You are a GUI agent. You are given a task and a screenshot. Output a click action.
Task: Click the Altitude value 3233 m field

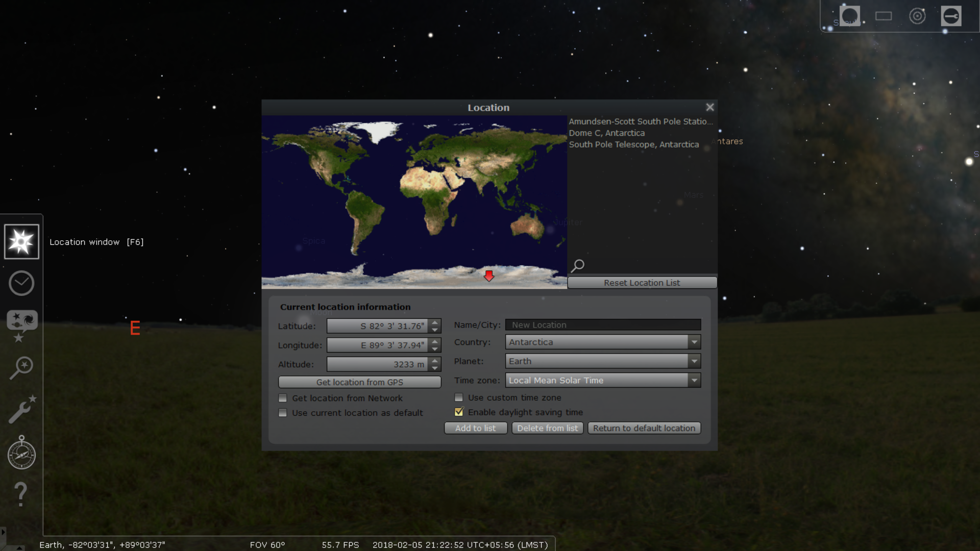tap(377, 364)
